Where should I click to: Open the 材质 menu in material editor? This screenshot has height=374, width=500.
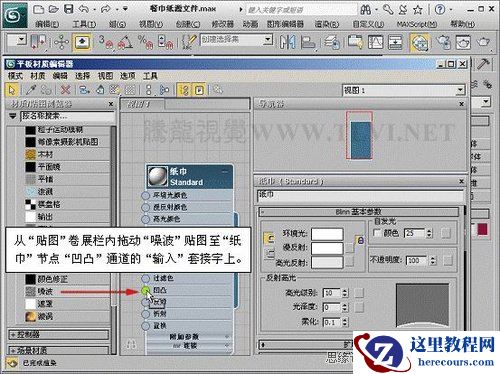tap(38, 76)
